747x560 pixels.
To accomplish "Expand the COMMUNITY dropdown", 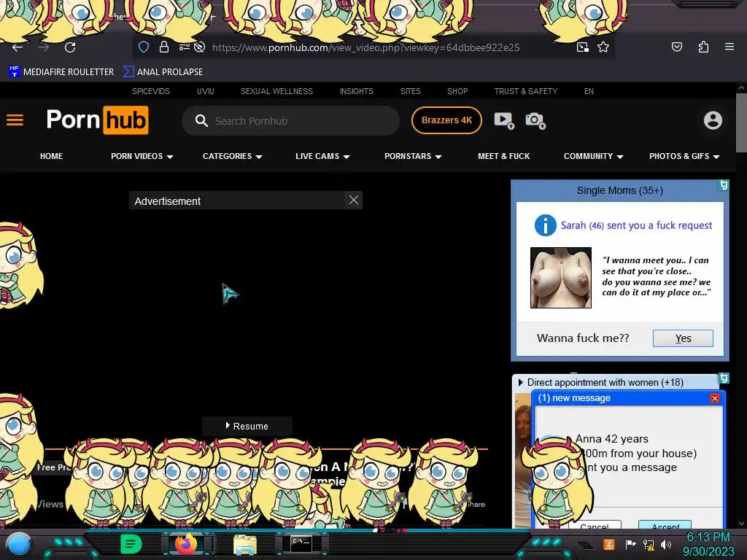I will click(593, 156).
